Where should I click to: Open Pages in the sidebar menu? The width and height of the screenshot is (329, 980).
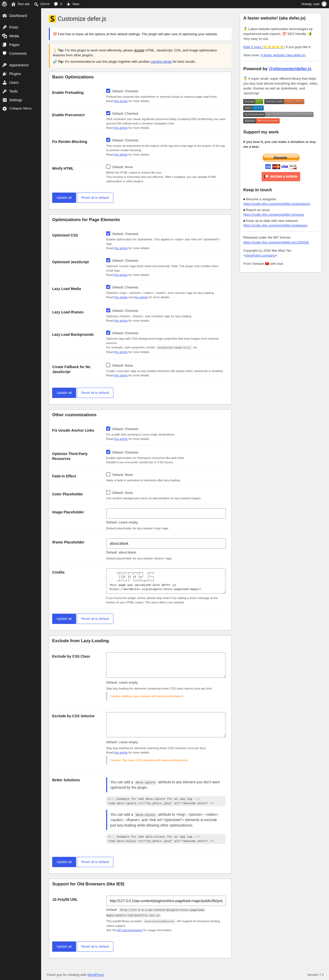(14, 45)
